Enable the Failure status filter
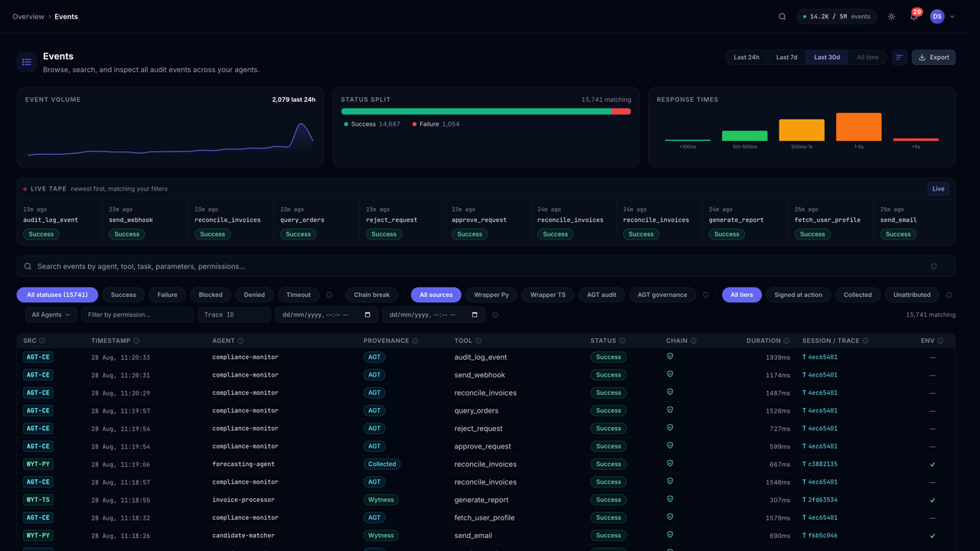 [167, 295]
